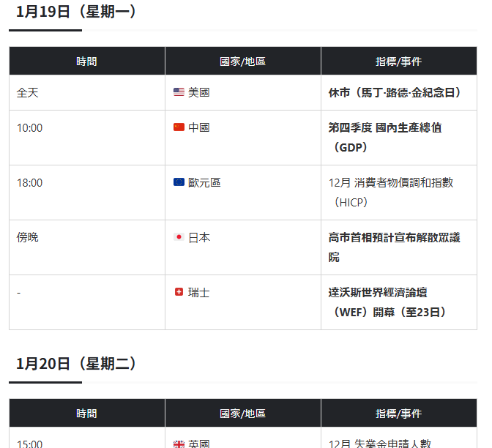Click the Japan flag icon

(x=179, y=237)
